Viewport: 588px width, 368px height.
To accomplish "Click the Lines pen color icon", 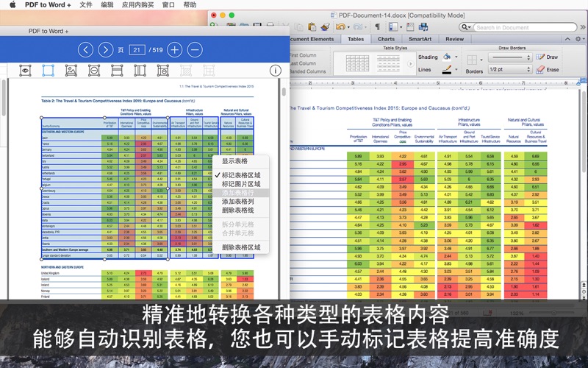I will tap(447, 69).
